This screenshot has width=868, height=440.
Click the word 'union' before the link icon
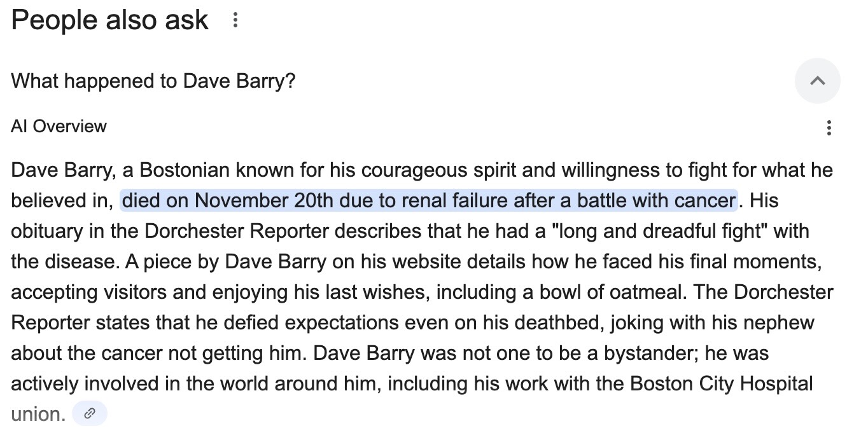point(36,413)
